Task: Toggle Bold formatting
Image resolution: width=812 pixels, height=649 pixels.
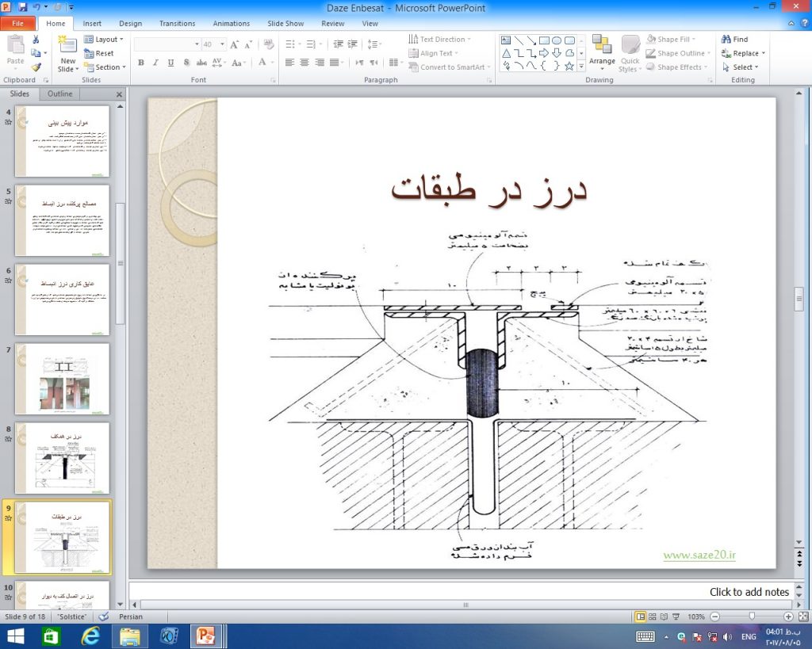Action: (141, 63)
